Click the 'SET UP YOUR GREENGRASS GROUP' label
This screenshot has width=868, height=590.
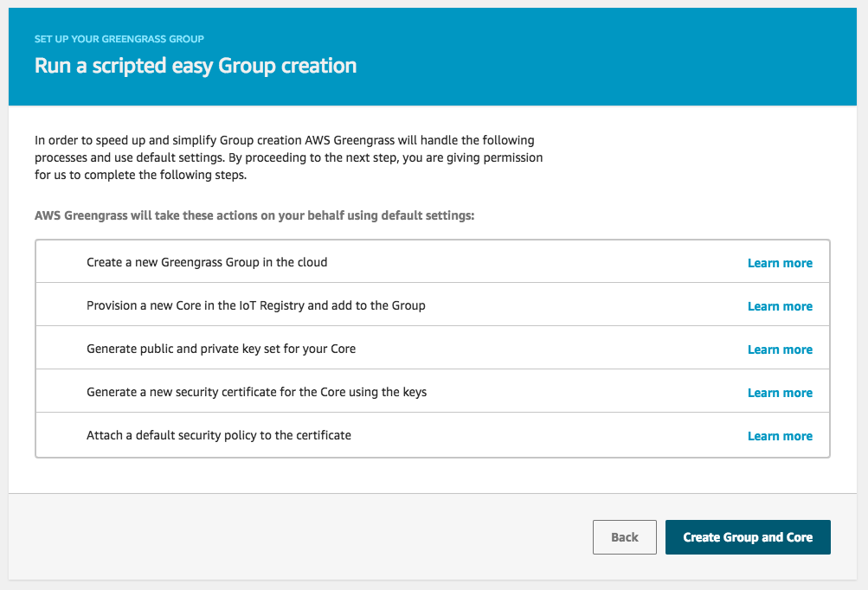(x=119, y=39)
